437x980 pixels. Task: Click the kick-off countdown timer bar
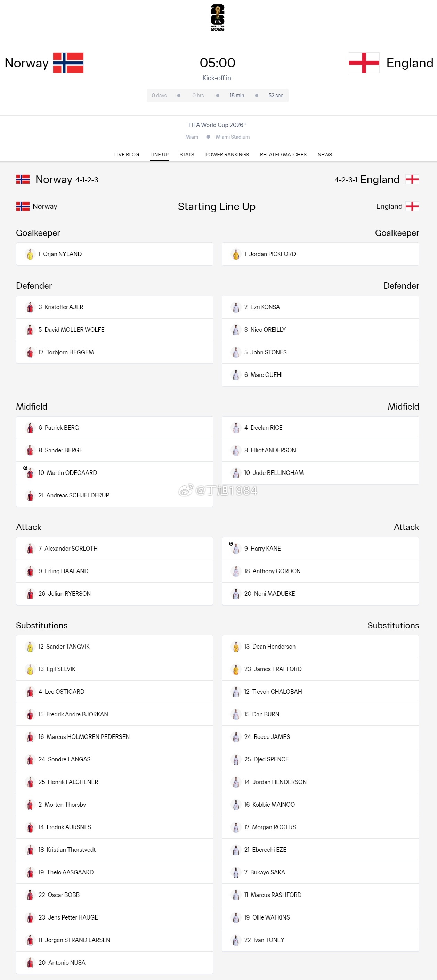[217, 96]
